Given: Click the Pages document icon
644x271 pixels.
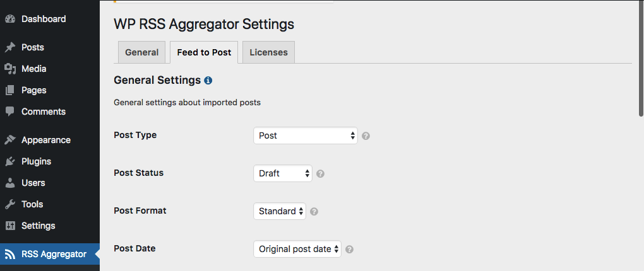Looking at the screenshot, I should pos(10,90).
